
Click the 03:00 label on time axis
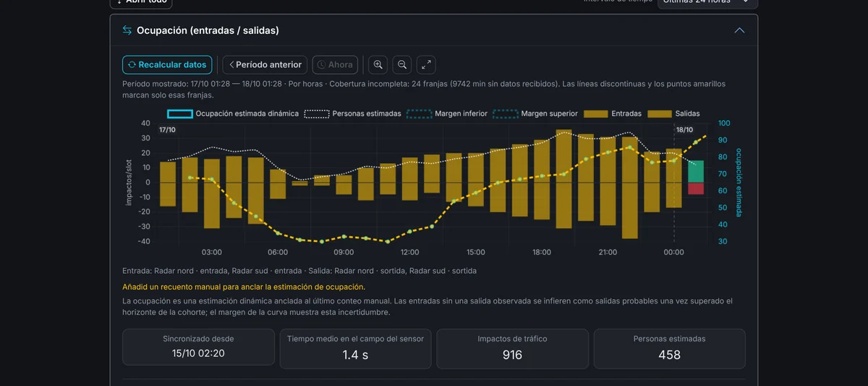pos(211,252)
